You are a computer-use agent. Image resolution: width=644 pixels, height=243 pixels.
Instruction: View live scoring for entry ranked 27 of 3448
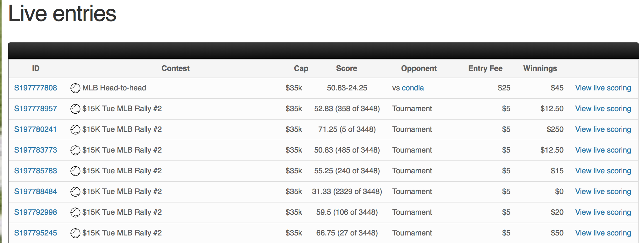click(603, 233)
